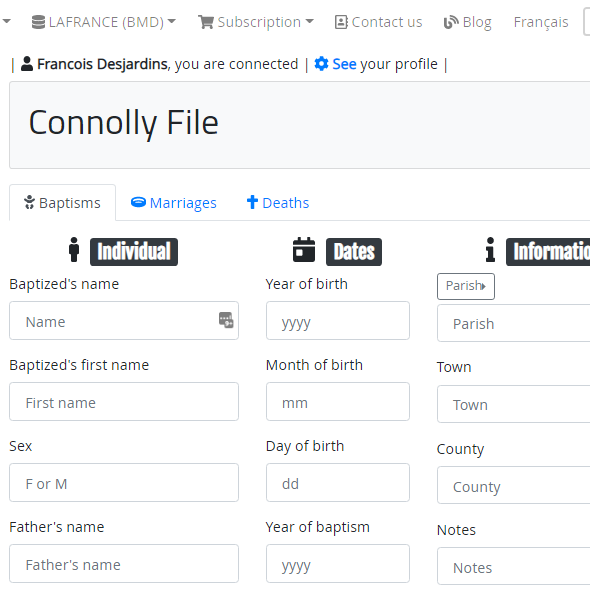The image size is (590, 590).
Task: Select the Baptisms tab
Action: (62, 202)
